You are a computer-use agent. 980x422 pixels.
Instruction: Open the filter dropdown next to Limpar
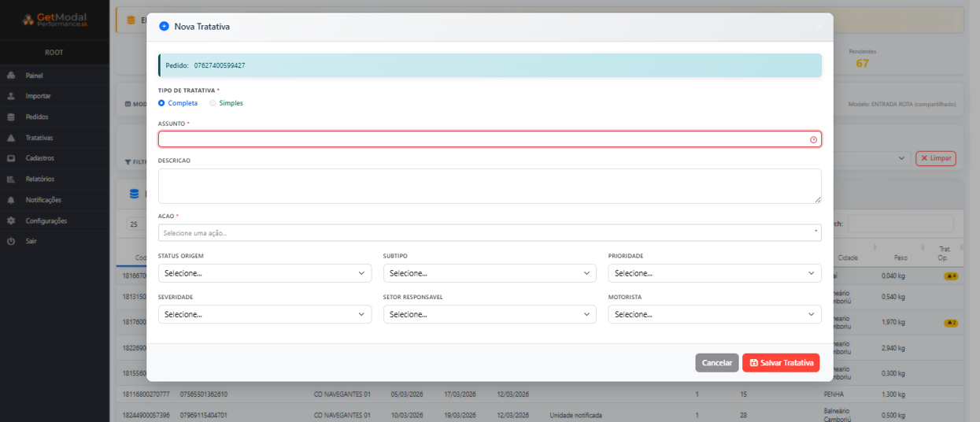[872, 158]
